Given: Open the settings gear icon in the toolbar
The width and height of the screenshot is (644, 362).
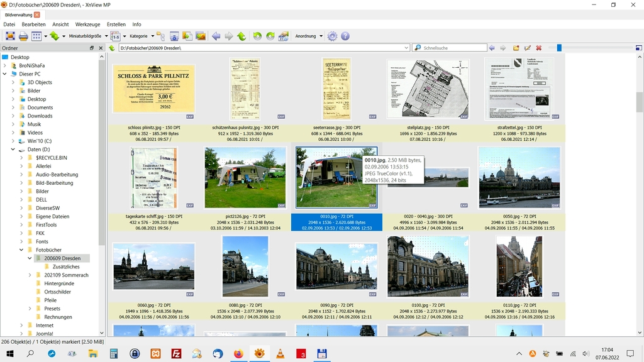Looking at the screenshot, I should (332, 36).
